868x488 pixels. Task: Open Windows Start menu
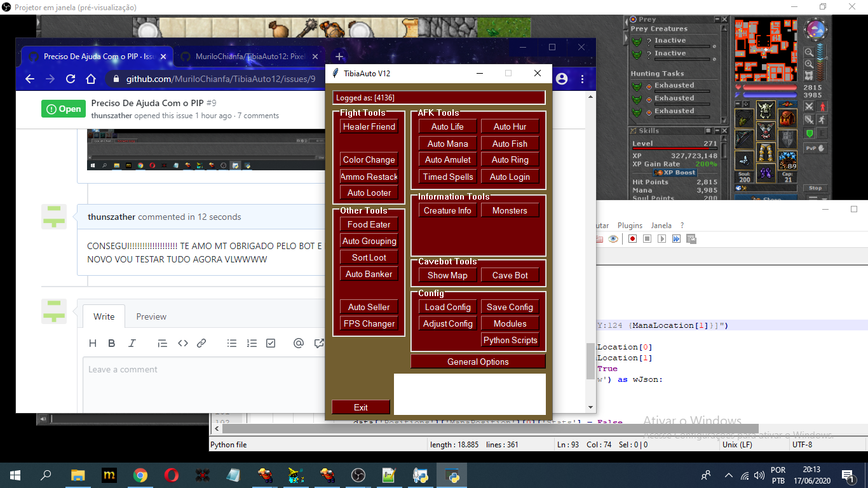coord(15,475)
